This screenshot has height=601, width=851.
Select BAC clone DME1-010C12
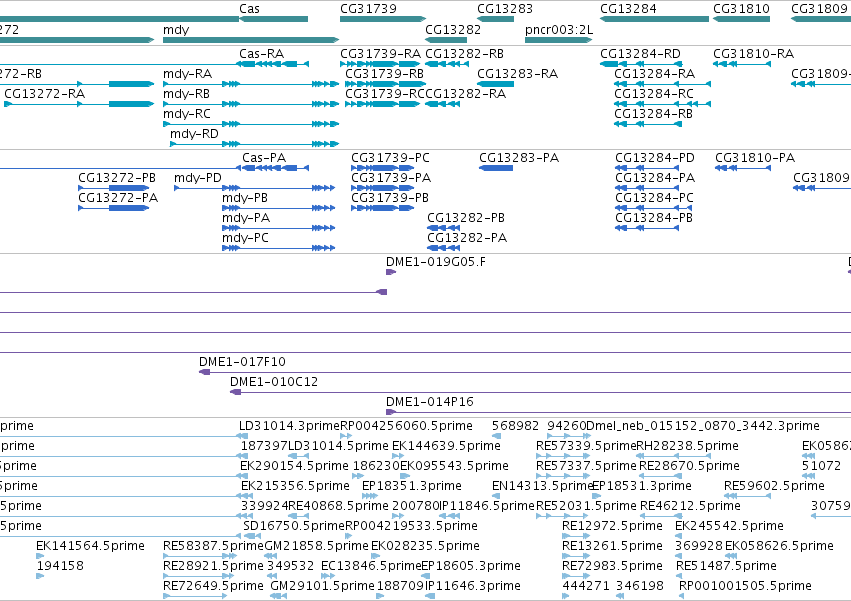(274, 382)
